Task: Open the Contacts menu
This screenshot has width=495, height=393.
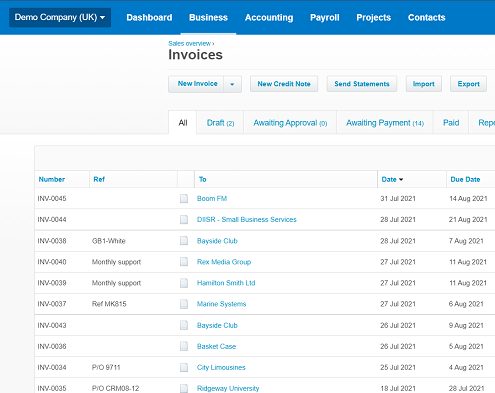Action: 427,17
